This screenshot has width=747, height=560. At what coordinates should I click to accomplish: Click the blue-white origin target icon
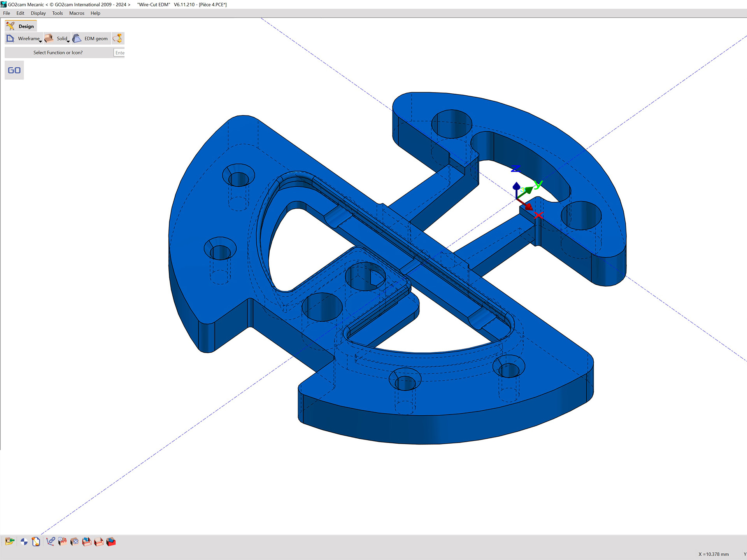coord(24,542)
